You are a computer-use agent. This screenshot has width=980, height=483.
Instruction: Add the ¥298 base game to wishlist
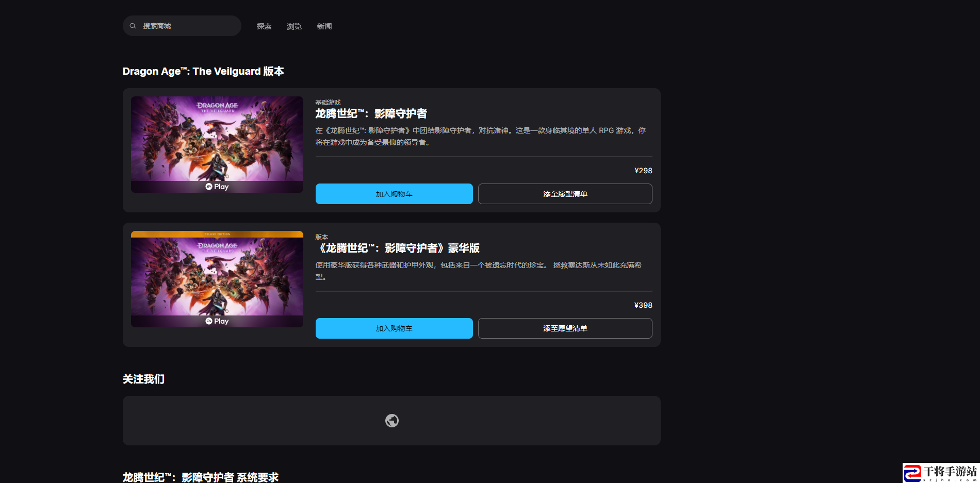coord(565,194)
